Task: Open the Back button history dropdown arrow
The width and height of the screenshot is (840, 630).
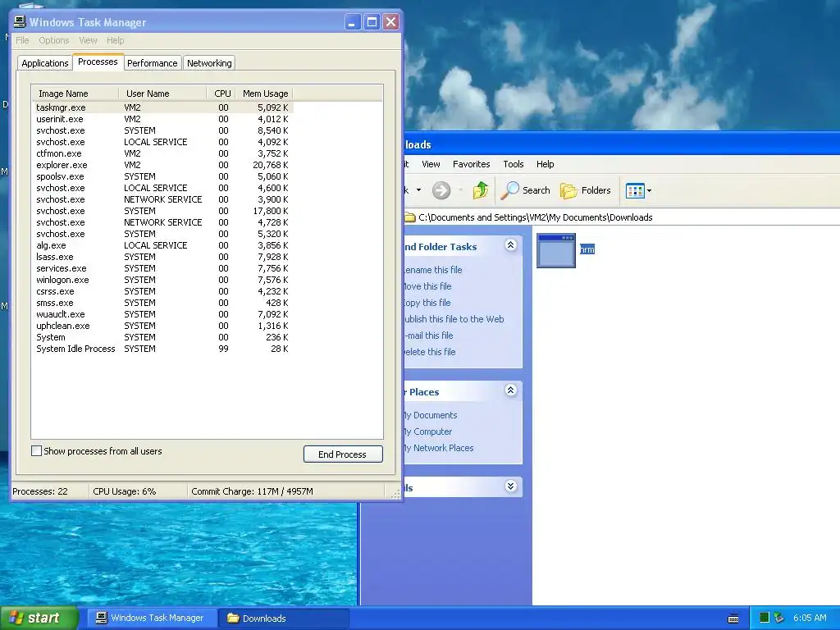Action: [419, 190]
